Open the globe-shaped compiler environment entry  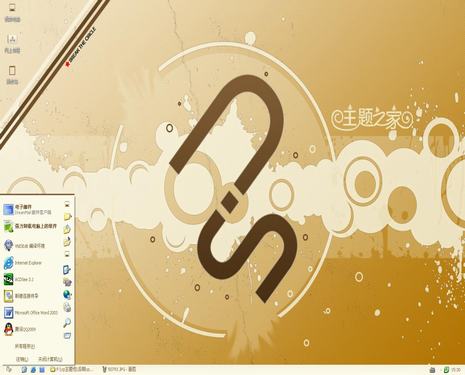[24, 246]
